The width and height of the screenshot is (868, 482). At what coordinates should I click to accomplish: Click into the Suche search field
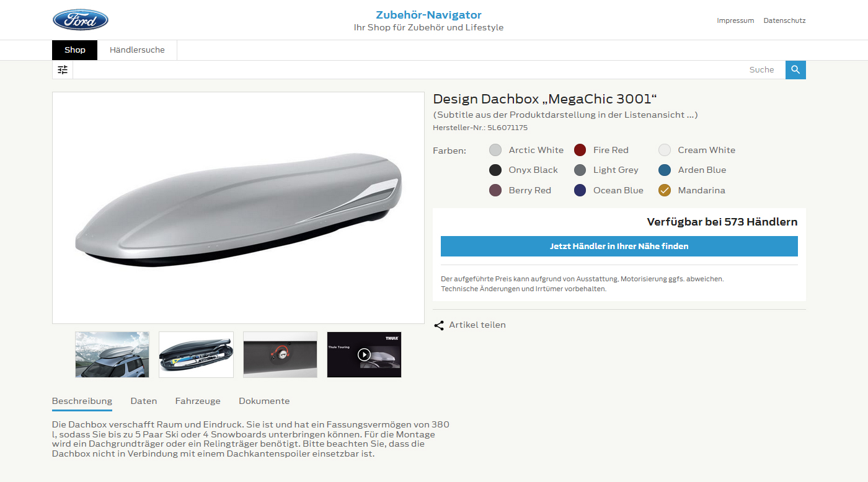(429, 70)
